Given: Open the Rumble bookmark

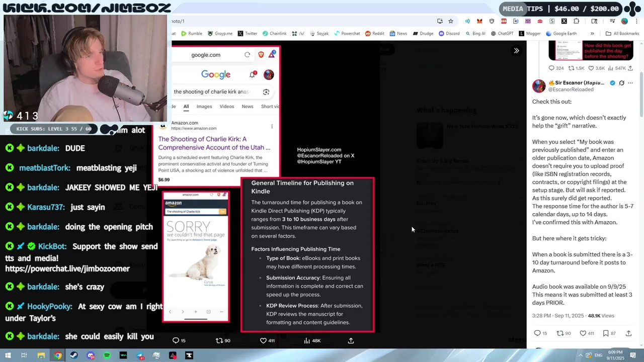Looking at the screenshot, I should click(x=192, y=34).
